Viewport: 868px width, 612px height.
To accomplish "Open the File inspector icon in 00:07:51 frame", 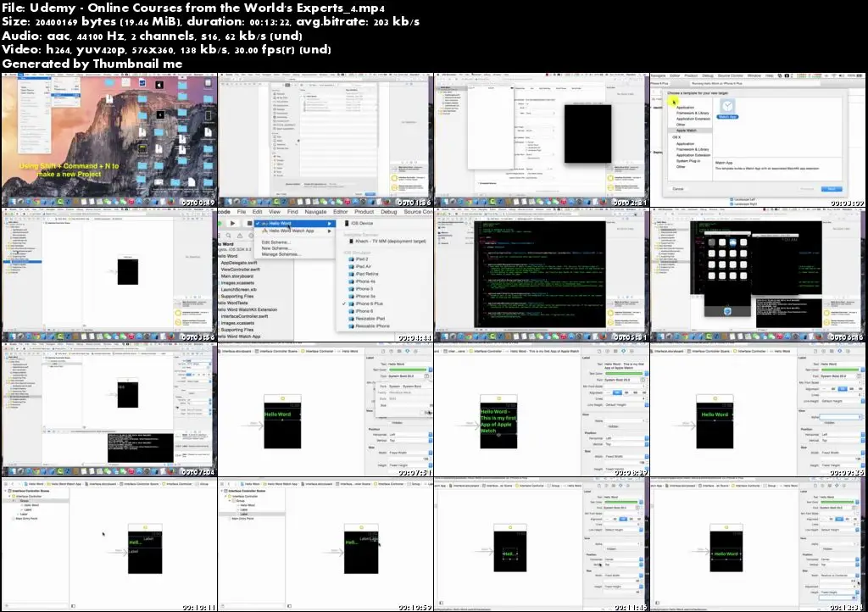I will click(x=383, y=352).
